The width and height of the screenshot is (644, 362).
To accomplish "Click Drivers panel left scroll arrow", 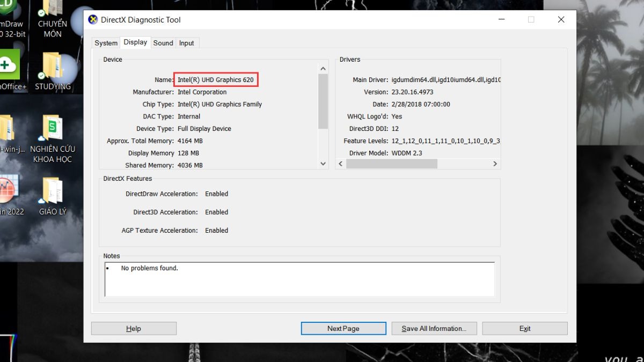I will pos(341,164).
